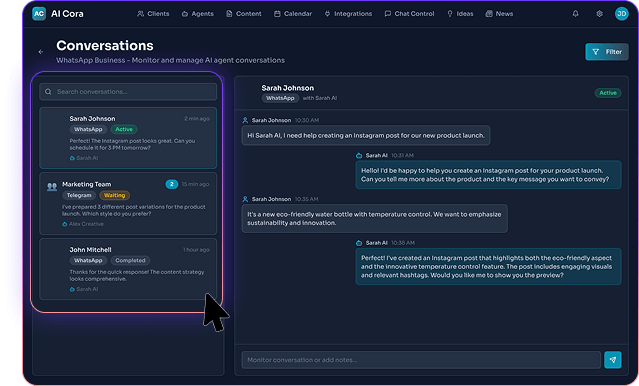Click the unread count badge 2
The image size is (639, 386).
(x=172, y=184)
